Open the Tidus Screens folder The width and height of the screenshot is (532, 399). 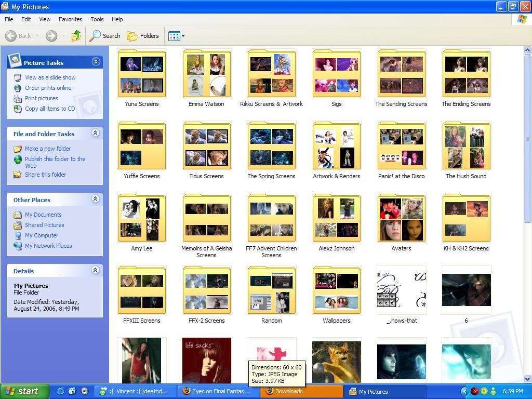[x=207, y=145]
